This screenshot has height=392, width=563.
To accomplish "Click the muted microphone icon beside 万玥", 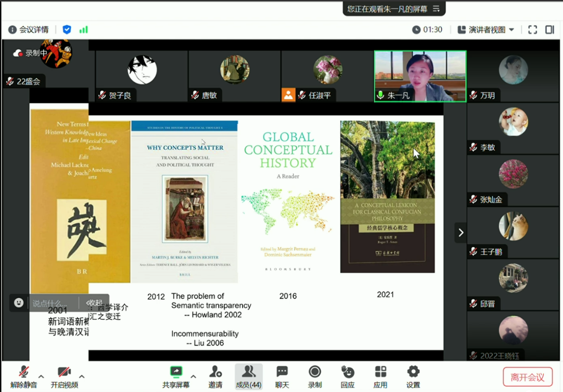I will point(474,96).
